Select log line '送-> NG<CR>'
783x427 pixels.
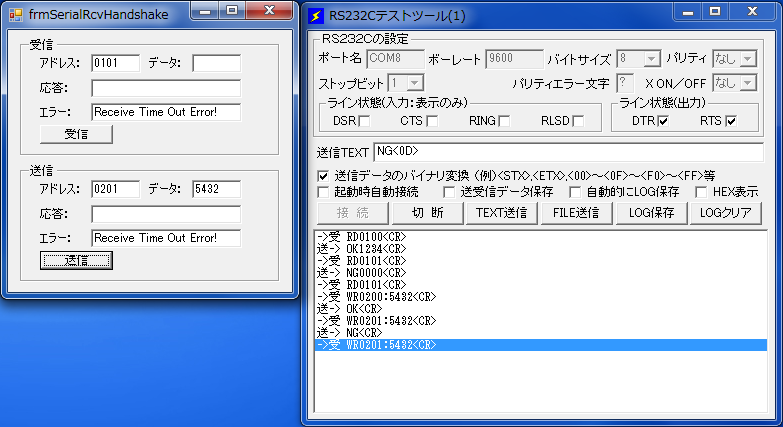click(x=541, y=333)
